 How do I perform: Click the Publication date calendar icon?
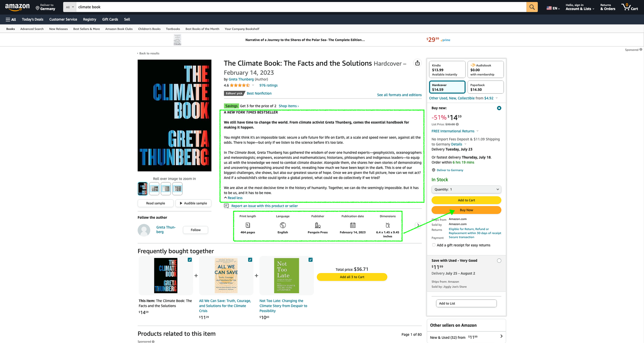tap(353, 225)
